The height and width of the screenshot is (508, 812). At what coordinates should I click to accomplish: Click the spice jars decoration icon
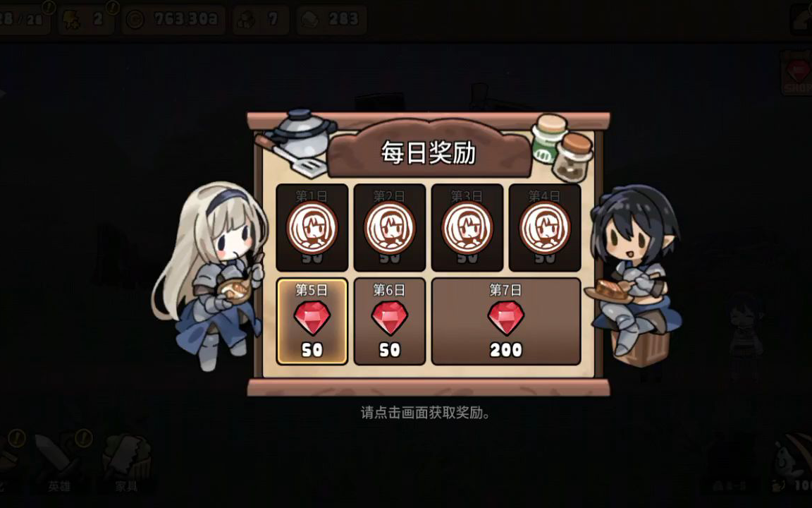tap(562, 147)
